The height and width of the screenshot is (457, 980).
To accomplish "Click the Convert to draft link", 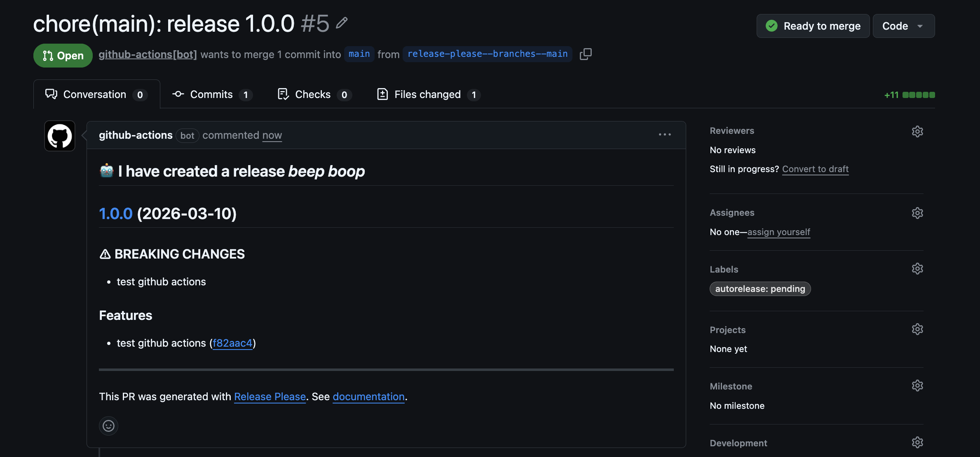I will coord(815,169).
